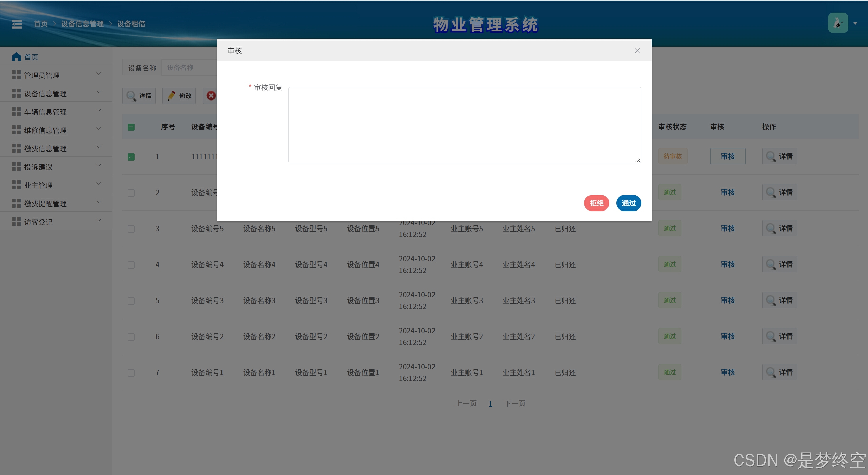Viewport: 868px width, 475px height.
Task: Expand the 管理员管理 menu chevron
Action: 99,74
